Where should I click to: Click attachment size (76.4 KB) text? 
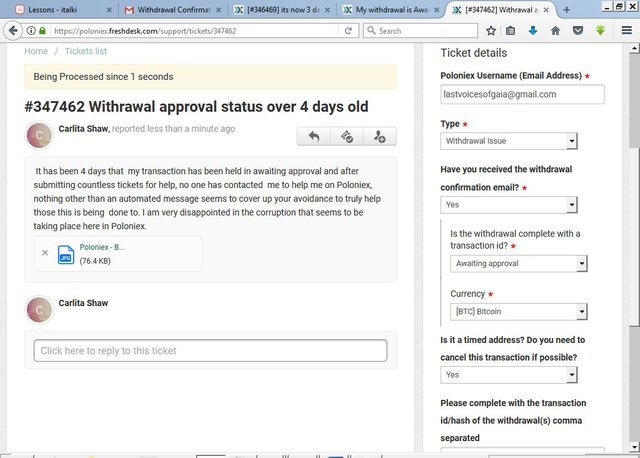95,261
